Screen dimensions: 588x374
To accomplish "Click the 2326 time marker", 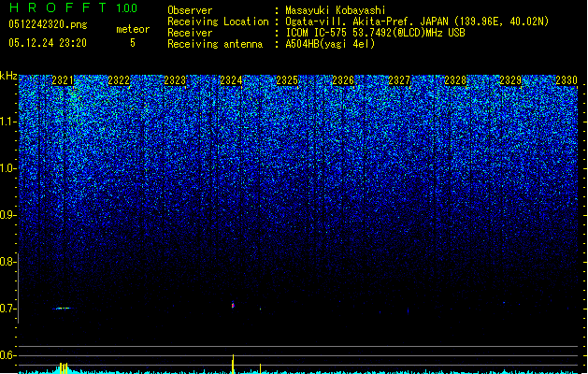I will point(343,80).
